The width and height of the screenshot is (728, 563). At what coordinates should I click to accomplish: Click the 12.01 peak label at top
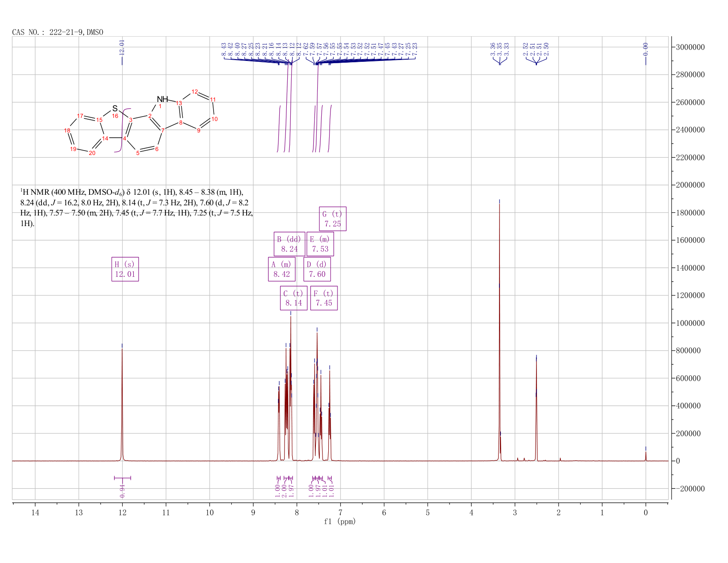tap(122, 47)
